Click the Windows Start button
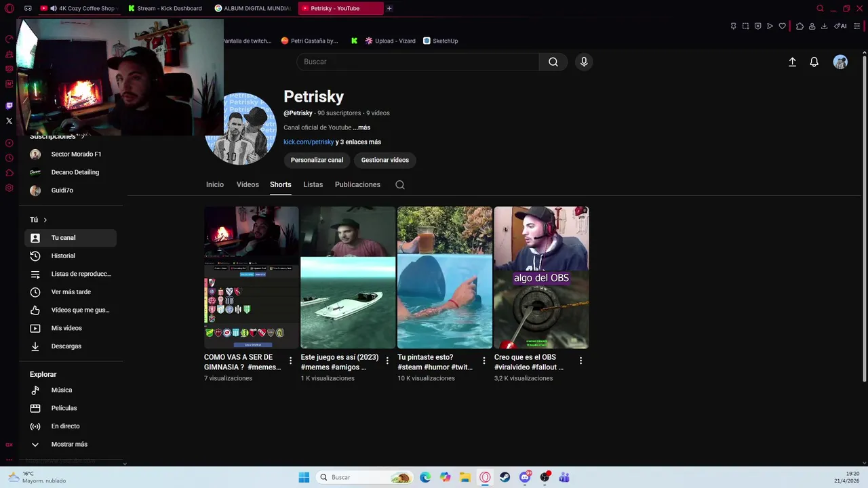The image size is (868, 488). [304, 477]
